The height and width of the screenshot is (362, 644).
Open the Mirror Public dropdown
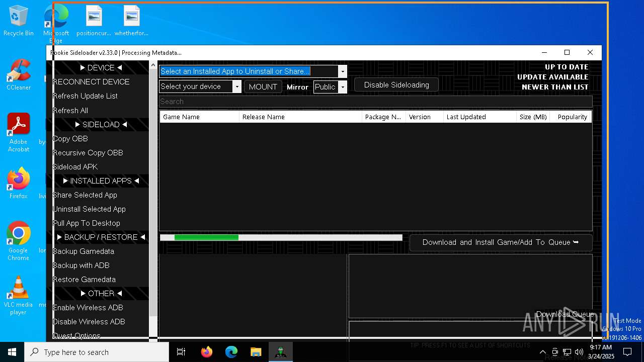coord(343,87)
